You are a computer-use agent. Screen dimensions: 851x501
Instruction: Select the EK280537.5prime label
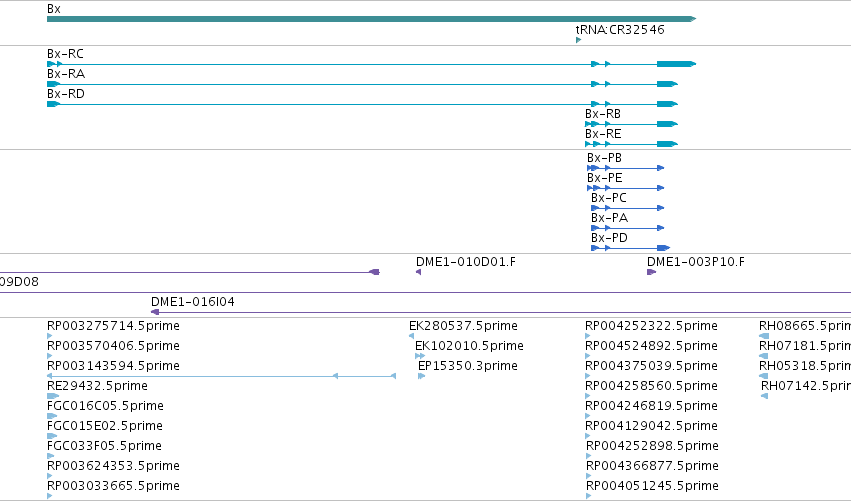(463, 326)
